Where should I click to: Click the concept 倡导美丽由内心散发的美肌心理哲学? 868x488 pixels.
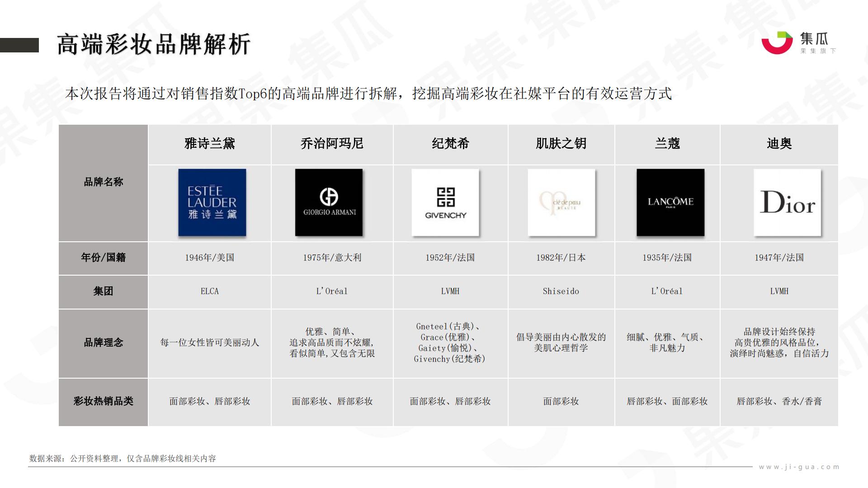(x=561, y=343)
